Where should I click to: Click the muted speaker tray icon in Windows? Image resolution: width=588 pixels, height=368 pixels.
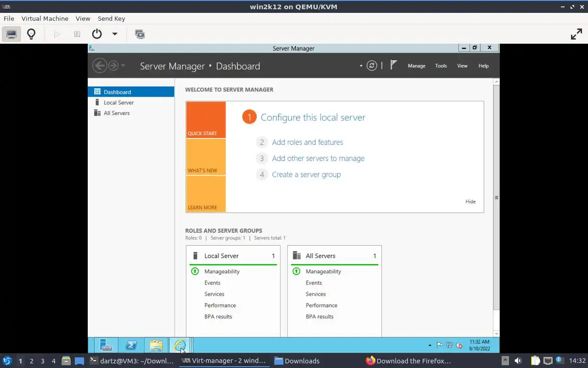[x=459, y=345]
